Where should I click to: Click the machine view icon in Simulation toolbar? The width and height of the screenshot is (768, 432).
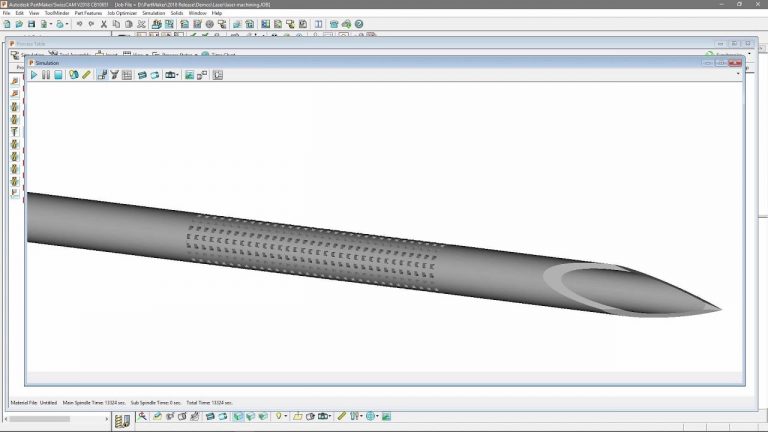102,75
